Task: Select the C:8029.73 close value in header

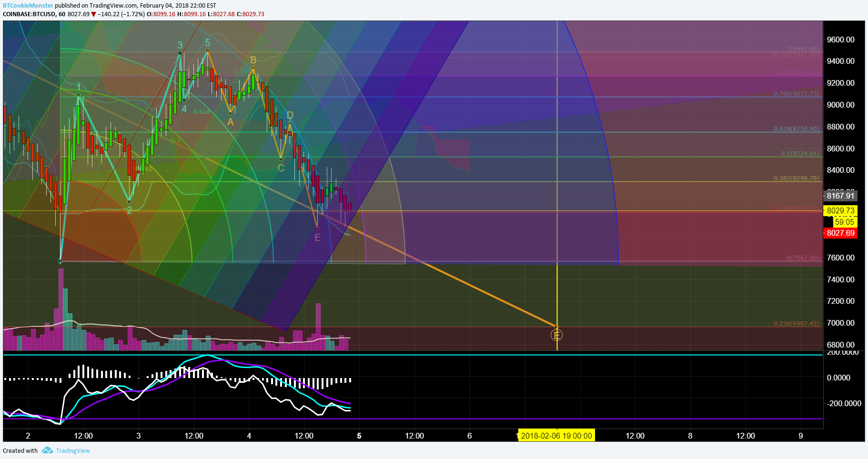Action: [250, 14]
